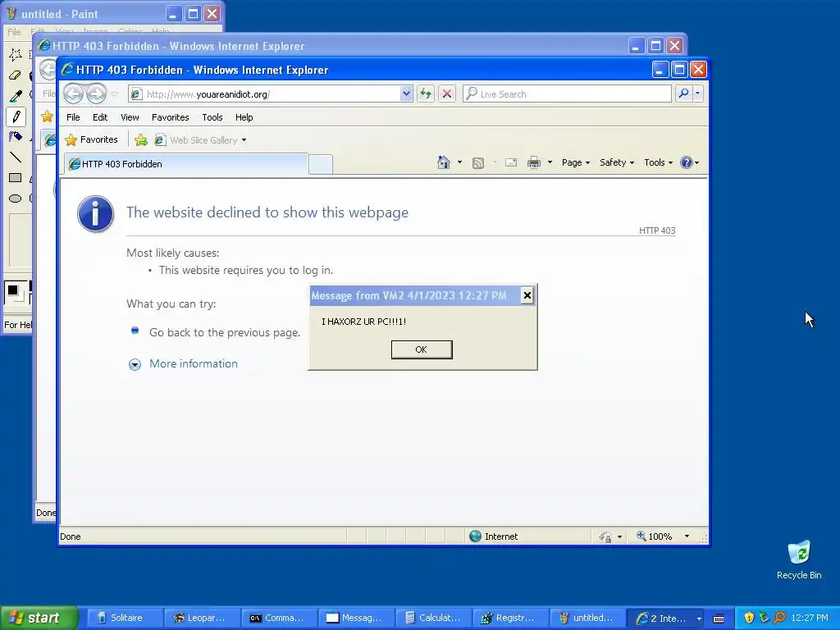This screenshot has height=630, width=840.
Task: Click the Home icon in command bar
Action: (444, 162)
